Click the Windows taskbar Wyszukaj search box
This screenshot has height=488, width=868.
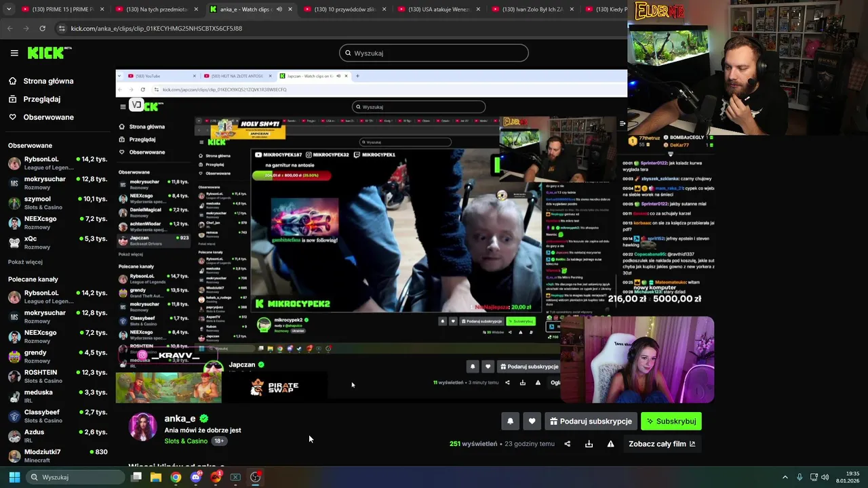click(x=75, y=477)
